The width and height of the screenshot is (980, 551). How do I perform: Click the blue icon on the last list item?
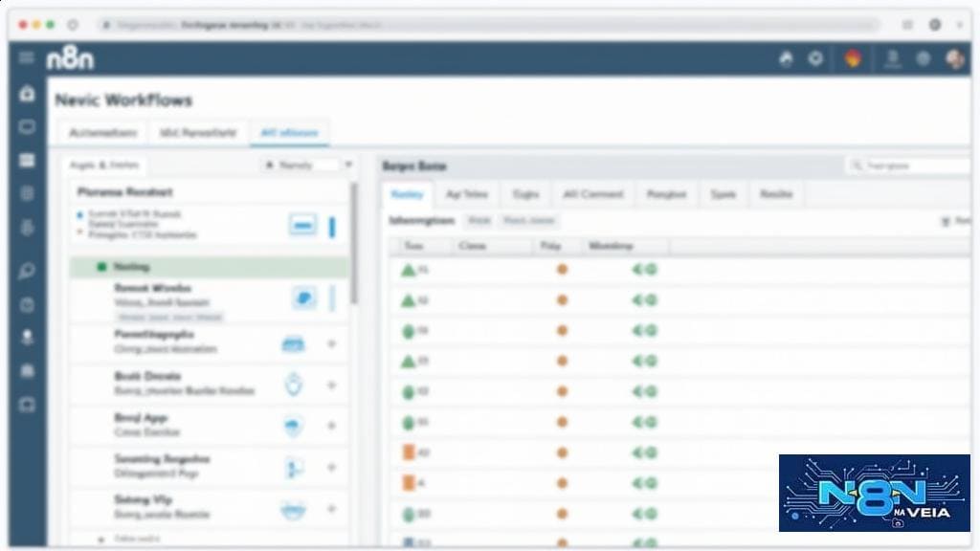point(293,510)
